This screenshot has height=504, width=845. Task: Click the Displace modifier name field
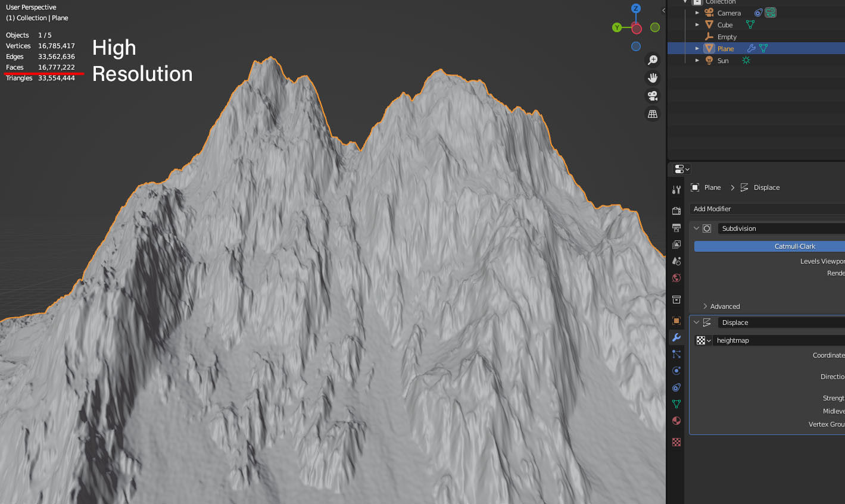coord(781,323)
